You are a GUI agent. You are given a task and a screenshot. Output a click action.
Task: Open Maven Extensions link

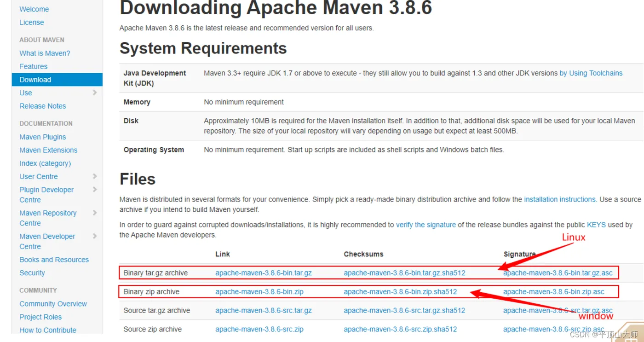pos(48,150)
